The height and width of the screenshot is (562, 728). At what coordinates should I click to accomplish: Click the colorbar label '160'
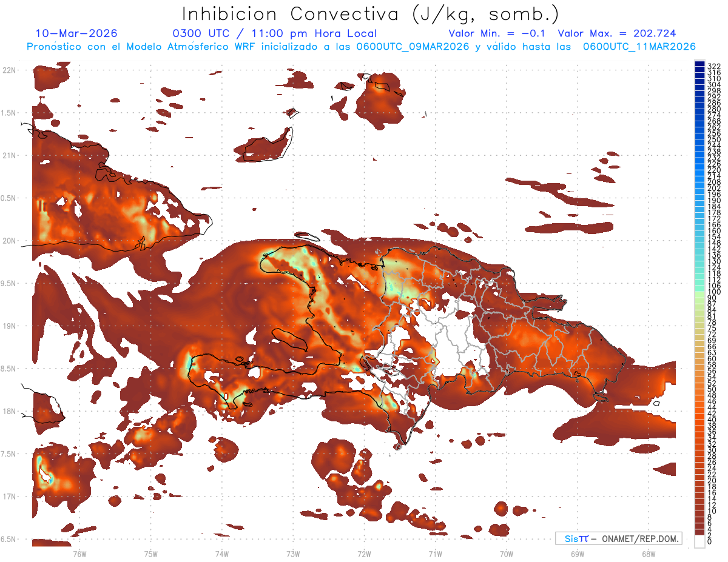(713, 231)
